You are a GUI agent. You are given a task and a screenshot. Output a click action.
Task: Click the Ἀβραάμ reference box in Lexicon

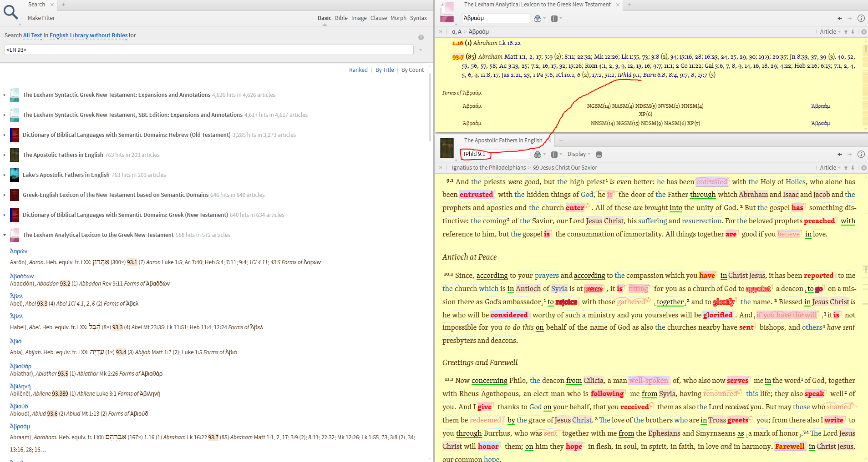496,18
